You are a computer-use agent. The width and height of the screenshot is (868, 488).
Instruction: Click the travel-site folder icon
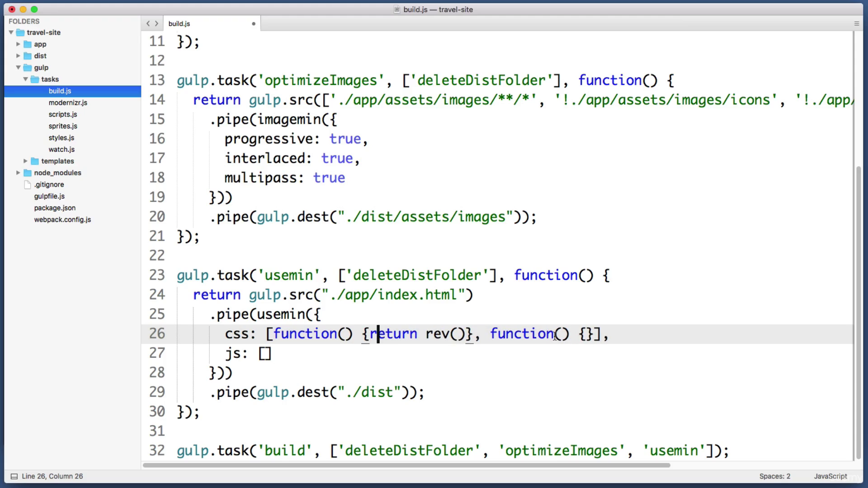pyautogui.click(x=20, y=33)
